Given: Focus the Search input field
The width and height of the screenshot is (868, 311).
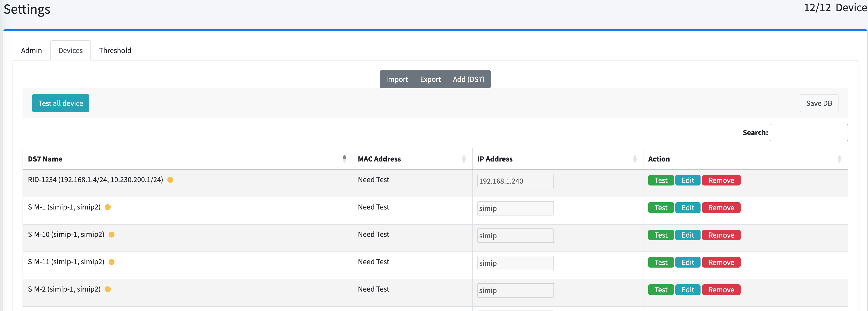Looking at the screenshot, I should coord(808,132).
